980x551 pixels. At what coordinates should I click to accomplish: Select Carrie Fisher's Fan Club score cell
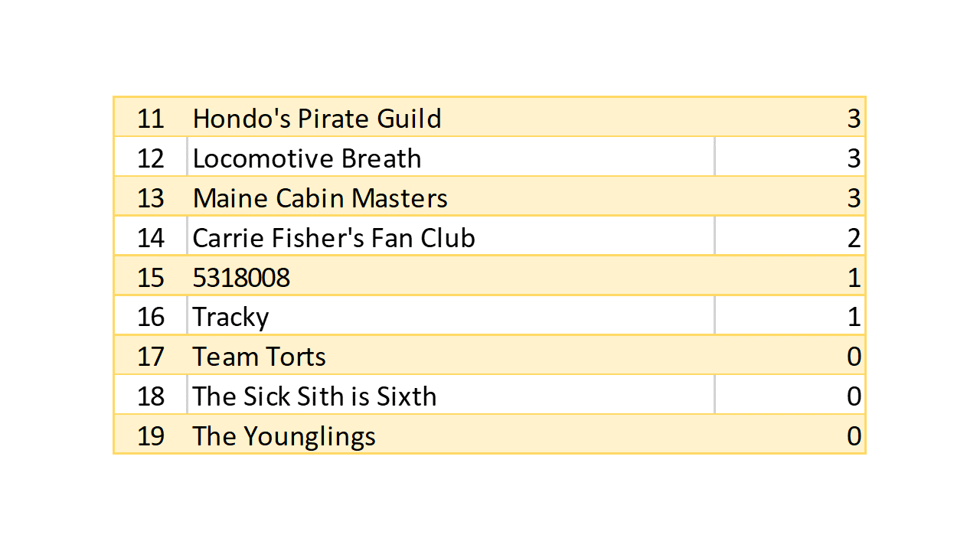click(854, 238)
